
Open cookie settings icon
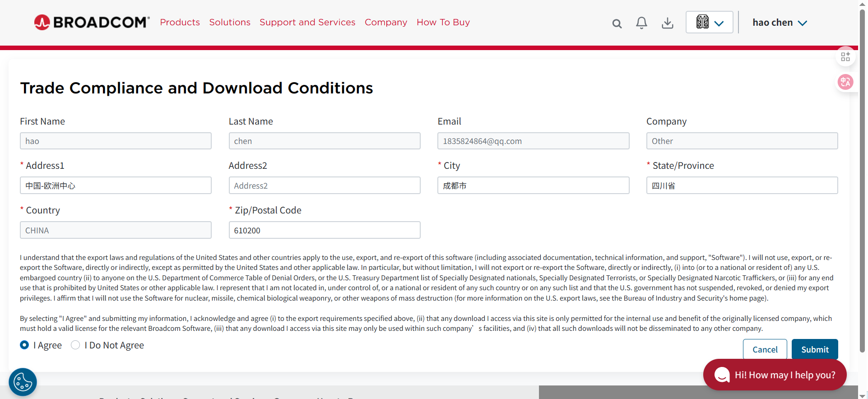coord(23,382)
